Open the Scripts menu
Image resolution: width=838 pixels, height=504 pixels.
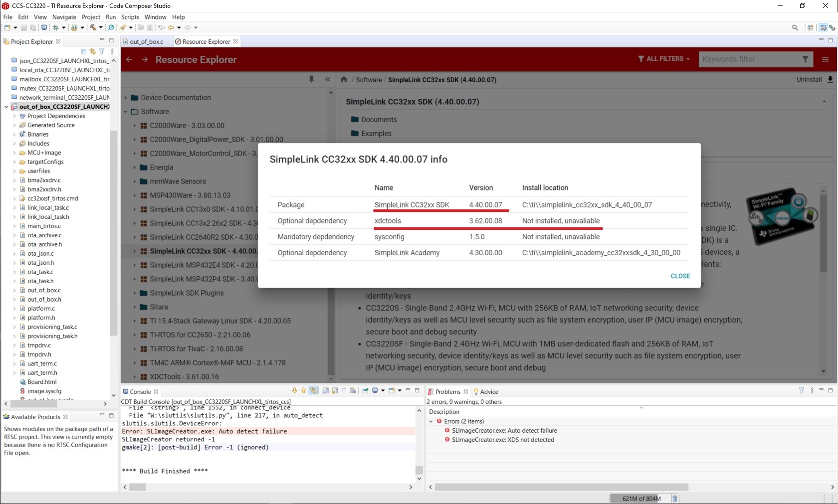click(130, 17)
